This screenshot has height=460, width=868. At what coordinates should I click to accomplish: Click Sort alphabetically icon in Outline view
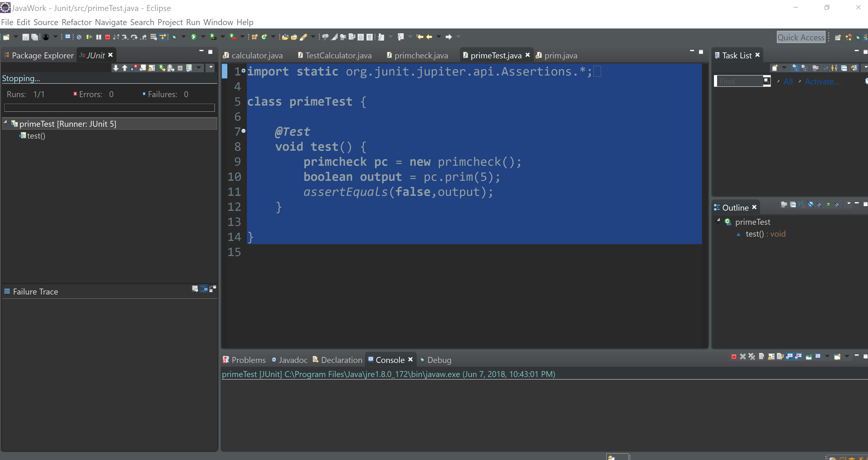coord(802,204)
